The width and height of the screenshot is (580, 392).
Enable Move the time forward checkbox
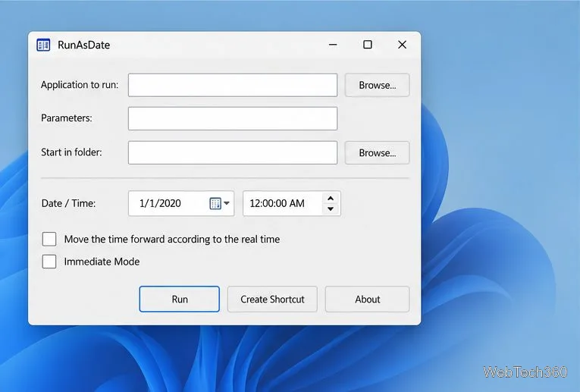tap(49, 240)
